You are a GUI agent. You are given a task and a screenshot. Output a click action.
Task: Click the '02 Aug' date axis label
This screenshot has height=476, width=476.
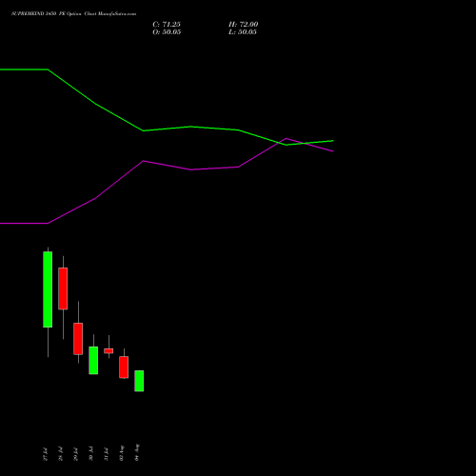(122, 453)
